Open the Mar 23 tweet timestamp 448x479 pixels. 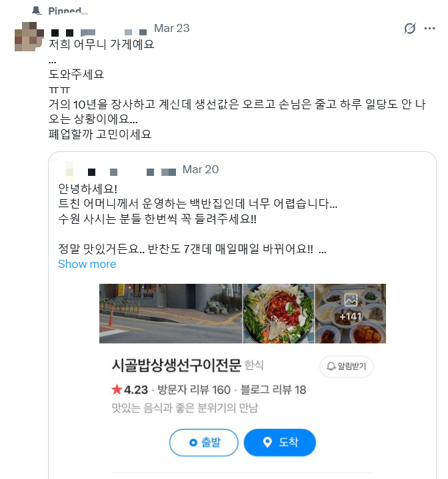[x=172, y=28]
